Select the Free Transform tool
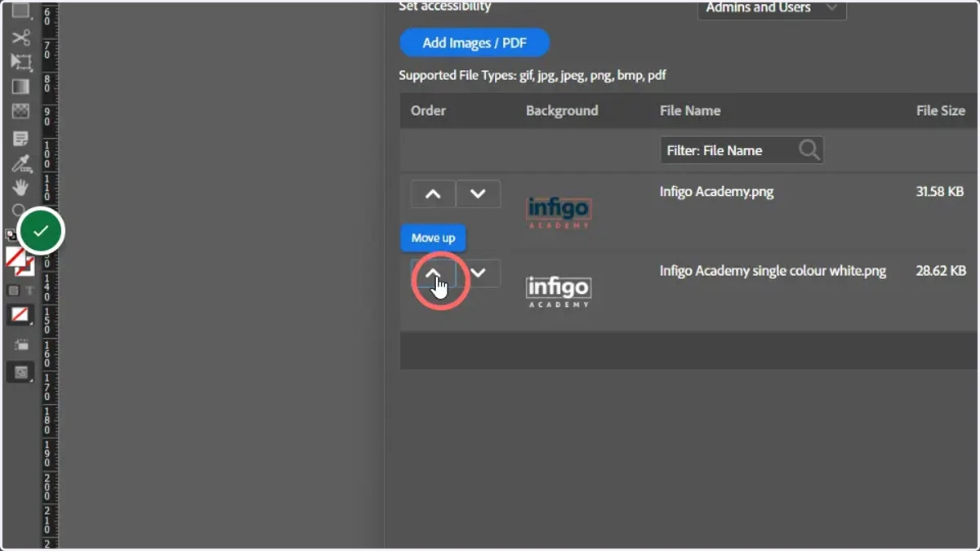Image resolution: width=980 pixels, height=551 pixels. pos(20,62)
